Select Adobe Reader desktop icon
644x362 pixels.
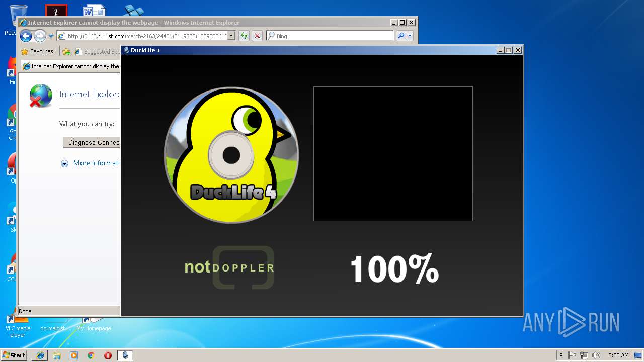coord(56,10)
